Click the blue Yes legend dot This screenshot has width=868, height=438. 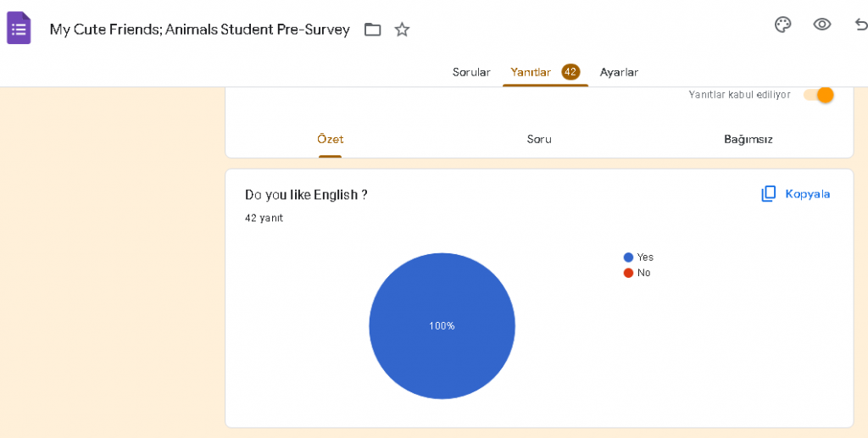coord(628,258)
